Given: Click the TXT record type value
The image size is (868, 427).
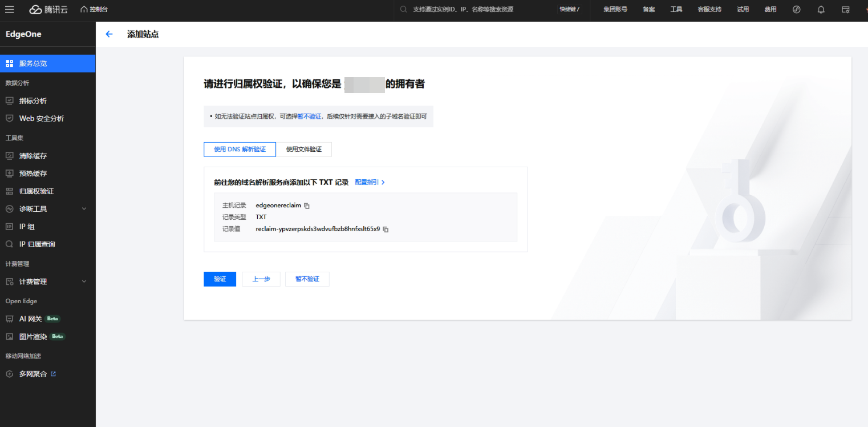Looking at the screenshot, I should tap(261, 217).
